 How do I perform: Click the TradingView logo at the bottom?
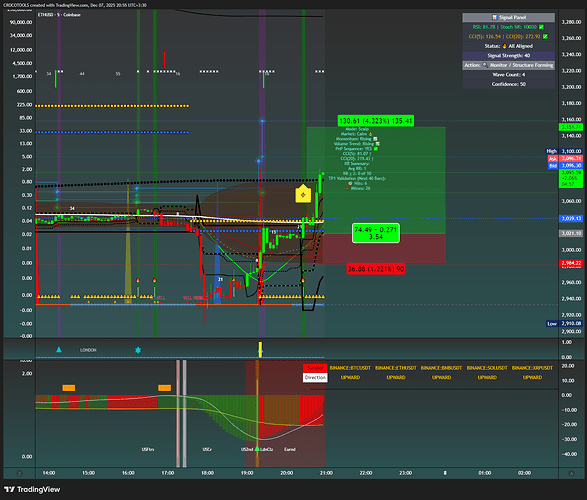tap(32, 490)
